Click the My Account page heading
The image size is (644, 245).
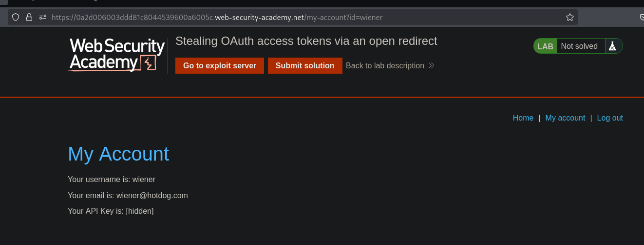pos(118,154)
